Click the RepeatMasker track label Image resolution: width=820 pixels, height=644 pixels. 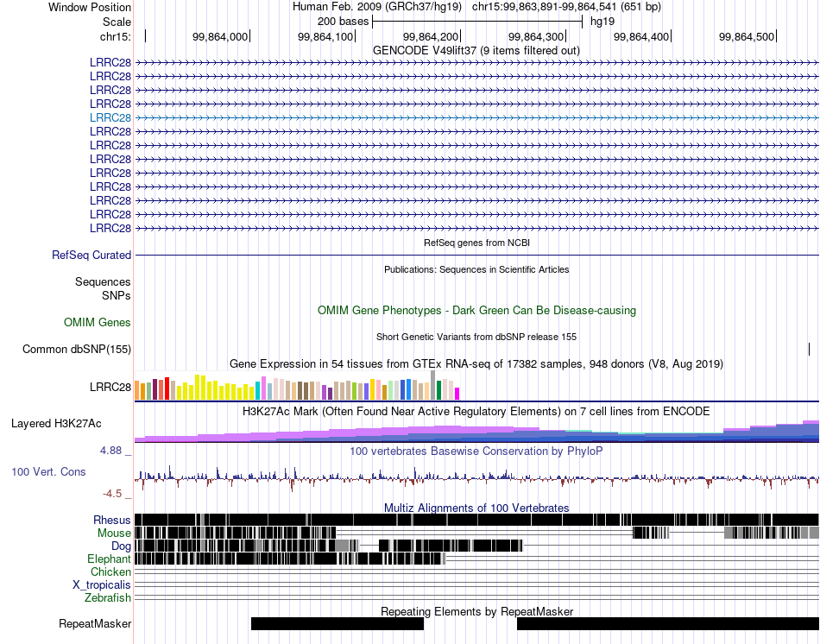click(x=95, y=623)
